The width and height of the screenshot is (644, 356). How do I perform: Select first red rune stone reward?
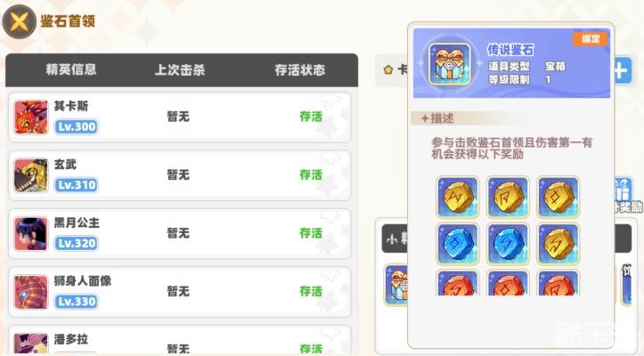click(x=458, y=283)
